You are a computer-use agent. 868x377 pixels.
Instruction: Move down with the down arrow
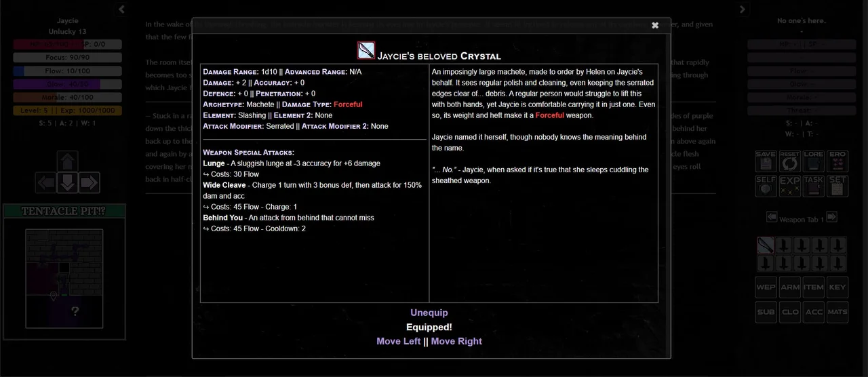pos(68,182)
